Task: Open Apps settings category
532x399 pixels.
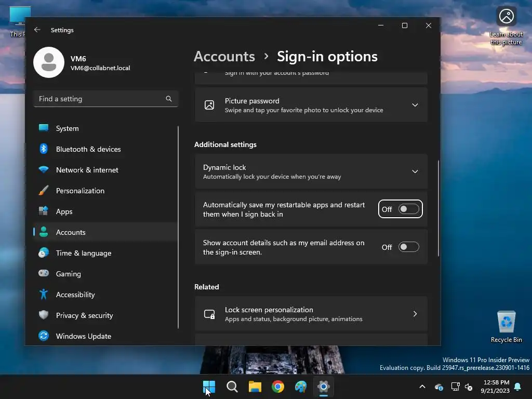Action: [x=105, y=211]
